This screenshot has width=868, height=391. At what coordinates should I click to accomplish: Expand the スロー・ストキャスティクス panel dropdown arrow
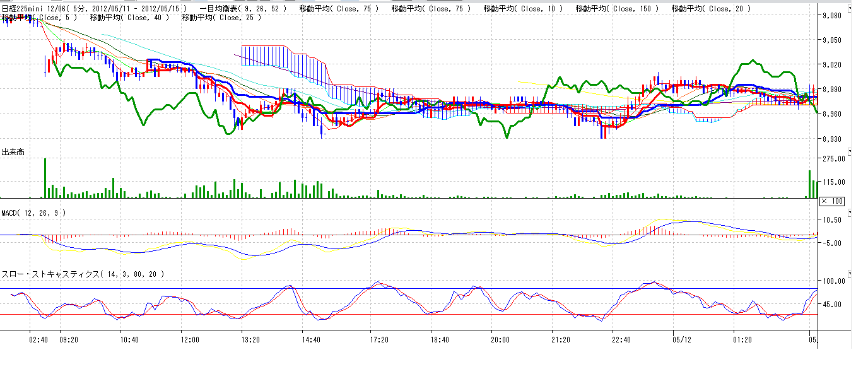[849, 274]
